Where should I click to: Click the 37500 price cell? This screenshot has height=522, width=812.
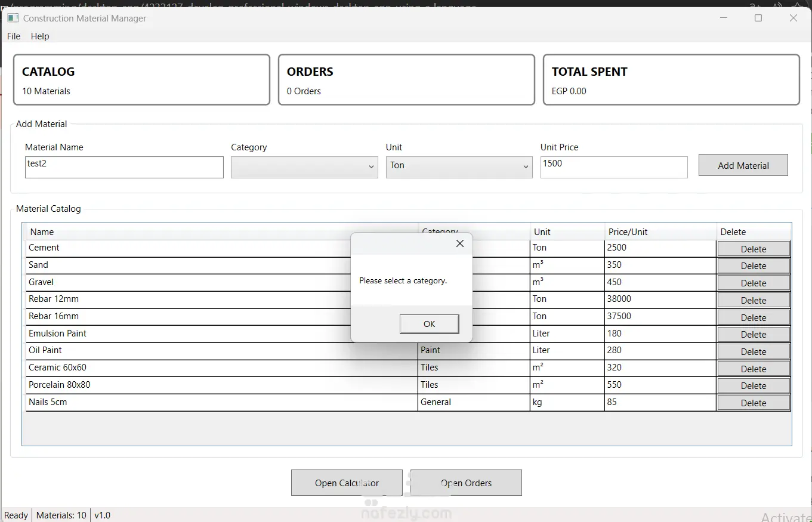click(x=660, y=317)
